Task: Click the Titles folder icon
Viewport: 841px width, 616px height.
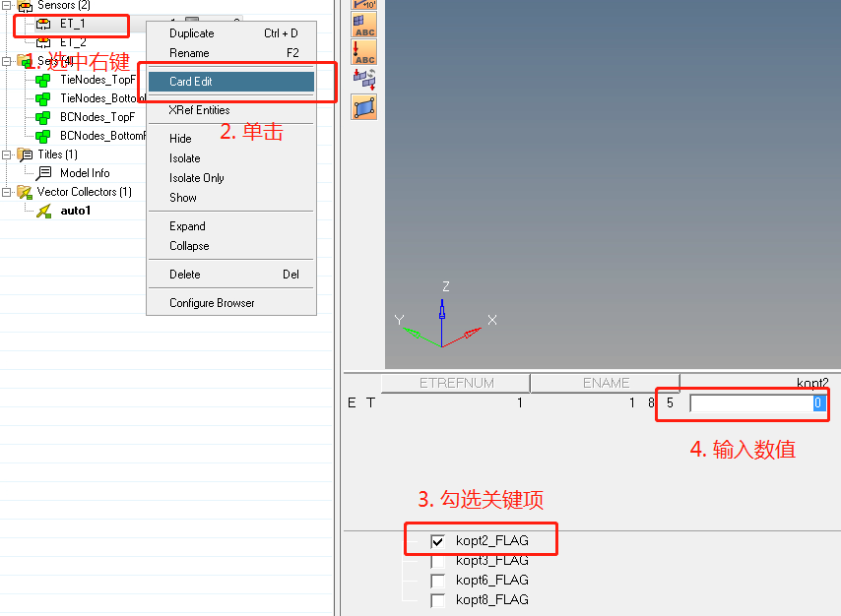Action: (26, 154)
